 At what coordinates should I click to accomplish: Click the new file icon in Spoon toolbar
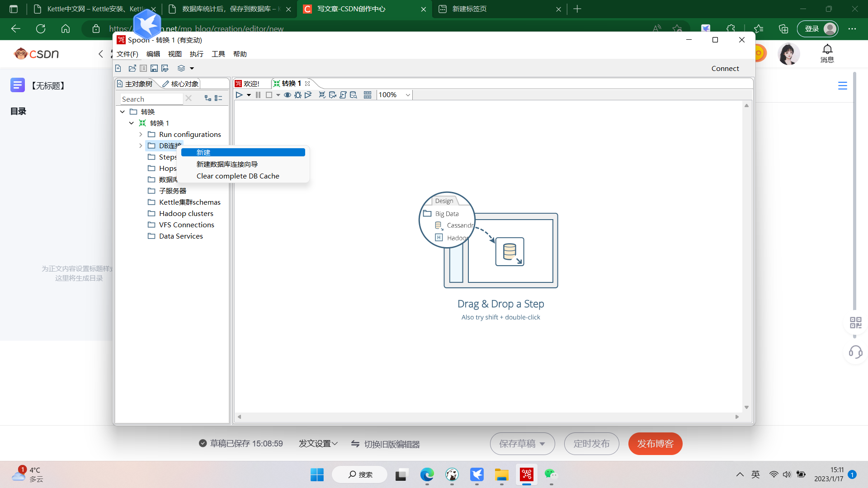point(118,68)
